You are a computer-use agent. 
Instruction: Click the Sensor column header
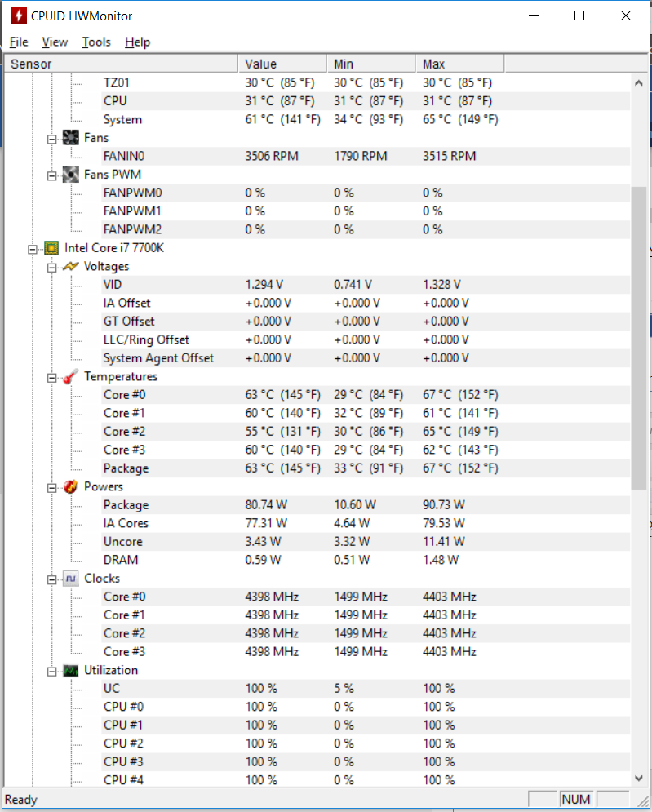(x=121, y=64)
